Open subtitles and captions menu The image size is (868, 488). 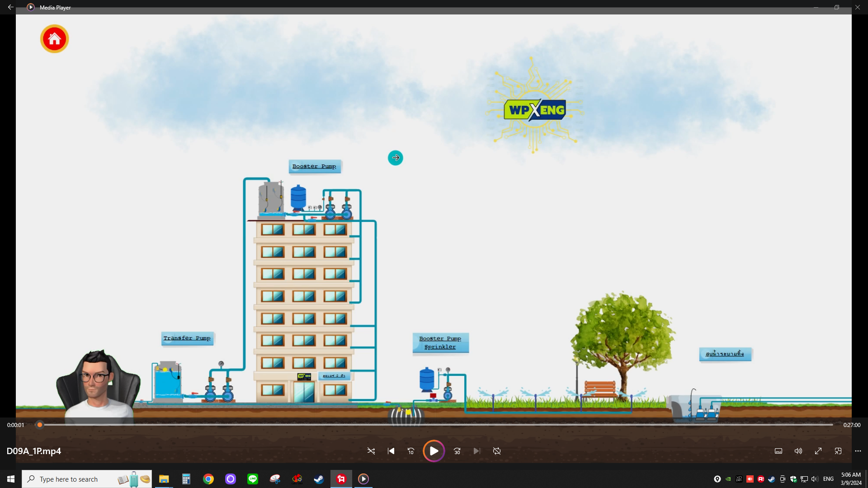click(778, 451)
